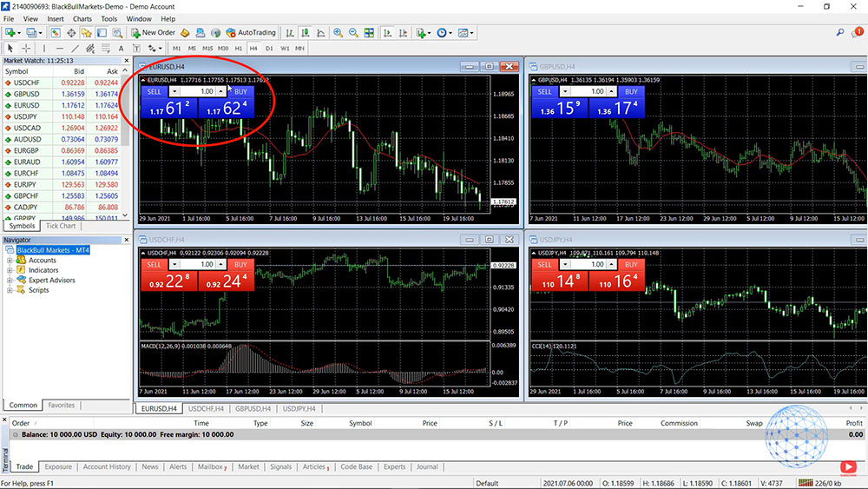The height and width of the screenshot is (489, 868).
Task: Switch to the GBPUSD,H4 chart tab
Action: pos(253,409)
